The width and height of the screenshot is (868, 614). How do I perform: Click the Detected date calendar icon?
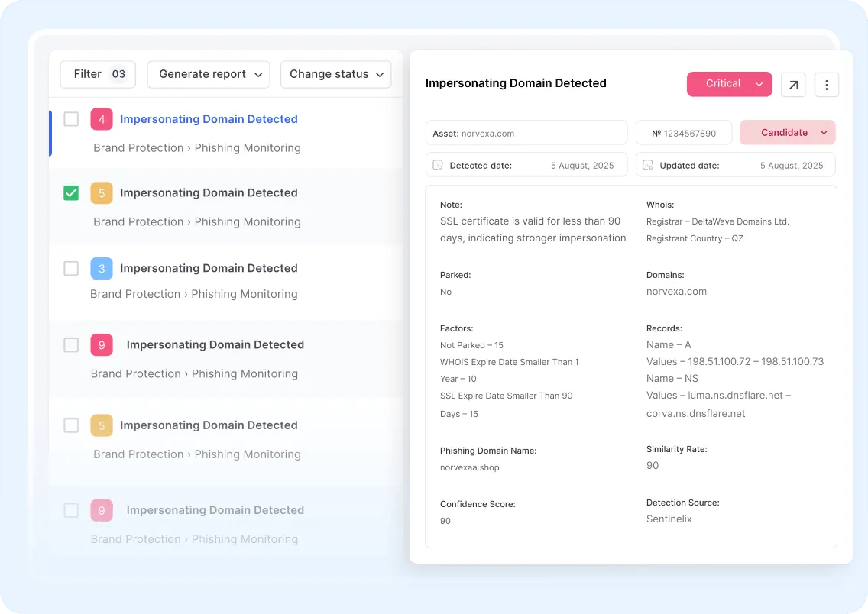(438, 165)
